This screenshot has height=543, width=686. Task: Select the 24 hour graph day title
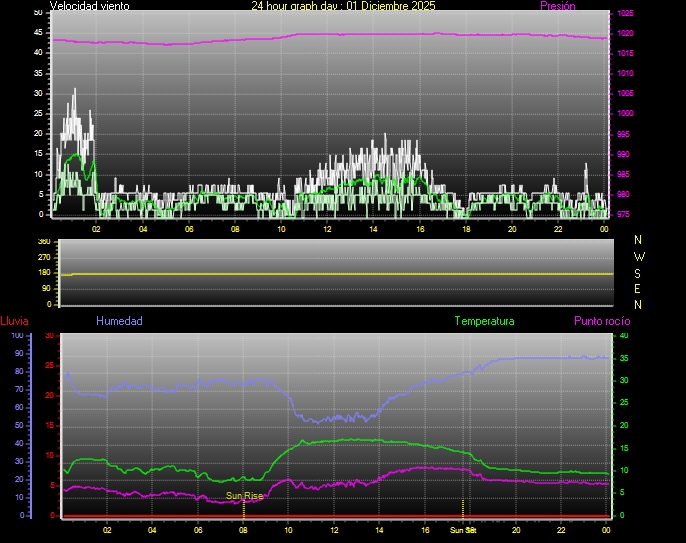pyautogui.click(x=343, y=6)
